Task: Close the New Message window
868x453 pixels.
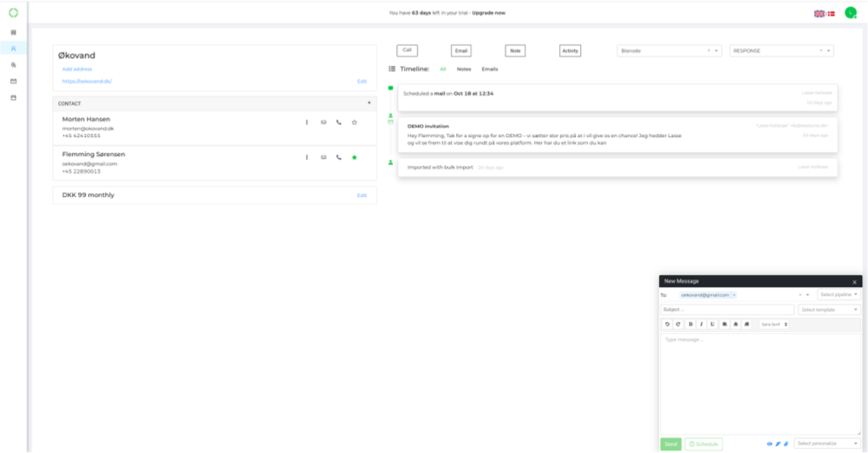Action: pyautogui.click(x=854, y=282)
